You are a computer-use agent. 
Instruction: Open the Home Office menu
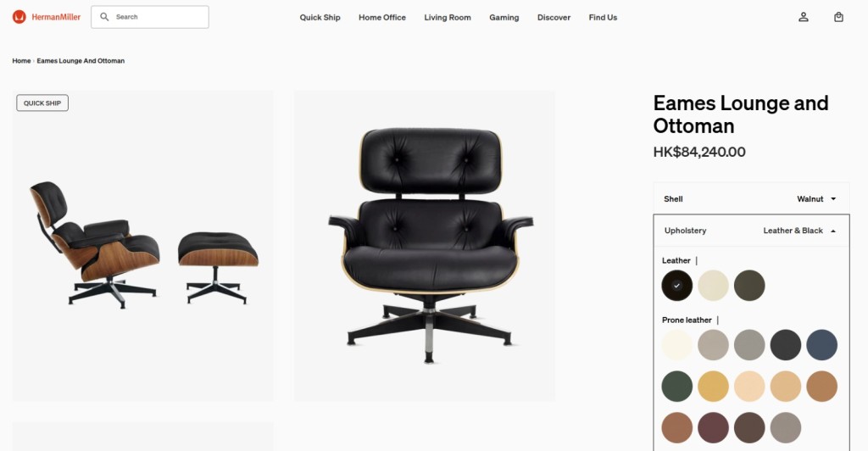tap(382, 17)
